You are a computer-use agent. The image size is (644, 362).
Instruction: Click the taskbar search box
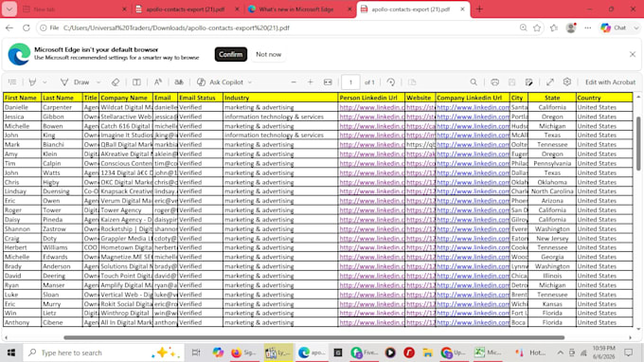103,353
